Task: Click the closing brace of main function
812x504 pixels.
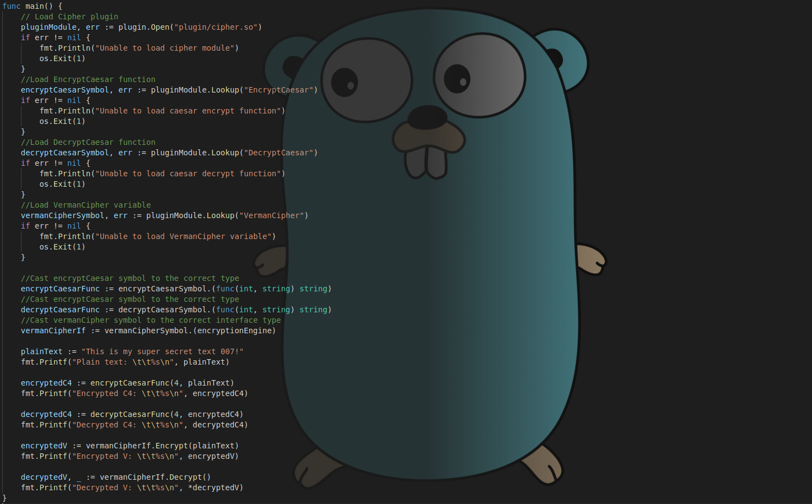Action: [x=3, y=498]
